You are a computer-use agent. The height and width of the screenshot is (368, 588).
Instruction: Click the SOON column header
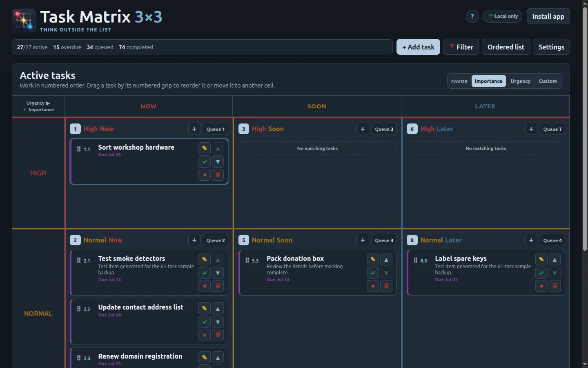click(317, 106)
